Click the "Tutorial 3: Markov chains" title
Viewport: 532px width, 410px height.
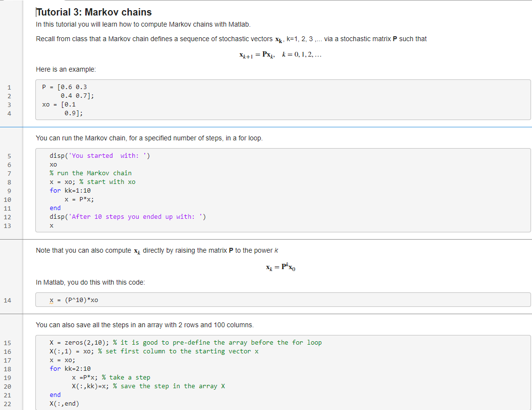coord(94,13)
